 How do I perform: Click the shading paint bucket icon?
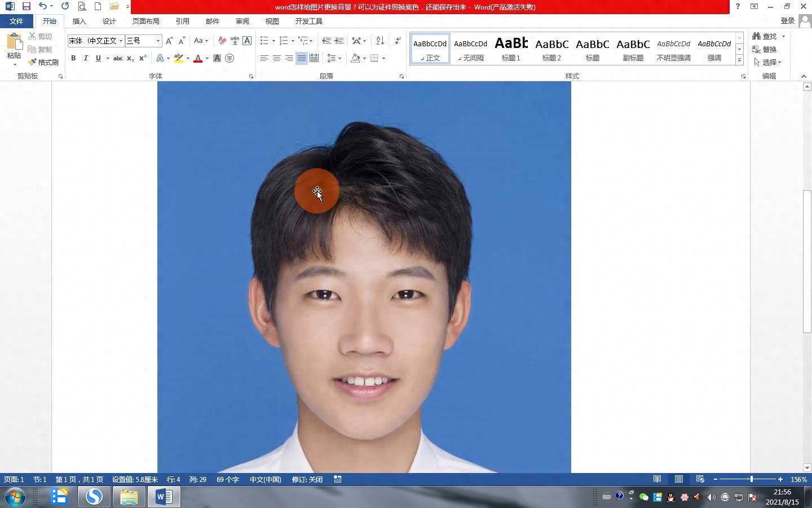tap(355, 58)
